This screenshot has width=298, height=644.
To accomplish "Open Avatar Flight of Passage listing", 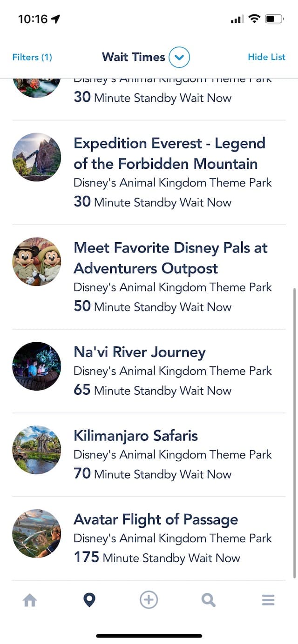I will pos(149,538).
